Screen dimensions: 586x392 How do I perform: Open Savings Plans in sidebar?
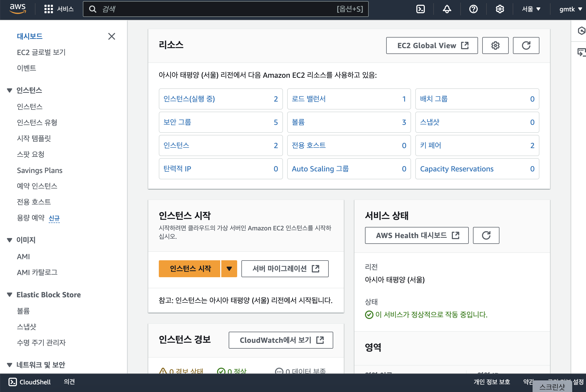[40, 170]
